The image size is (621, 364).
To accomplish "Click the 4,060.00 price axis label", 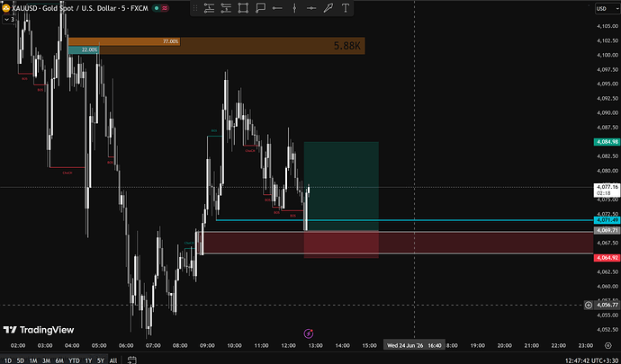I will (x=607, y=286).
